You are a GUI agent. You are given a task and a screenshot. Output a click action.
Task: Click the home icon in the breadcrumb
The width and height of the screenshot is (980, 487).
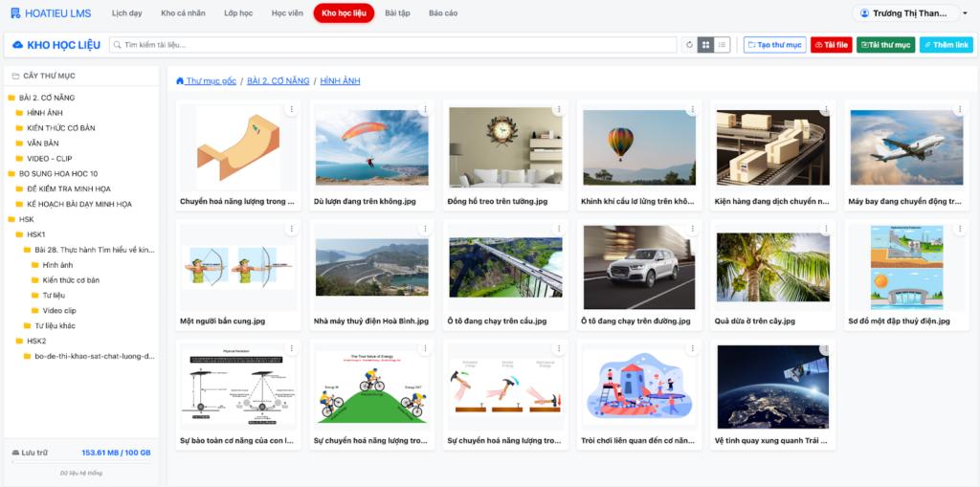point(180,81)
